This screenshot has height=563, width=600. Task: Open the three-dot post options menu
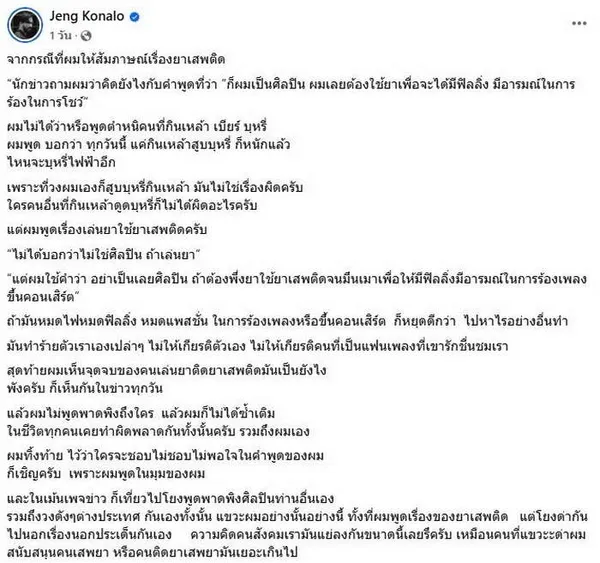[579, 23]
